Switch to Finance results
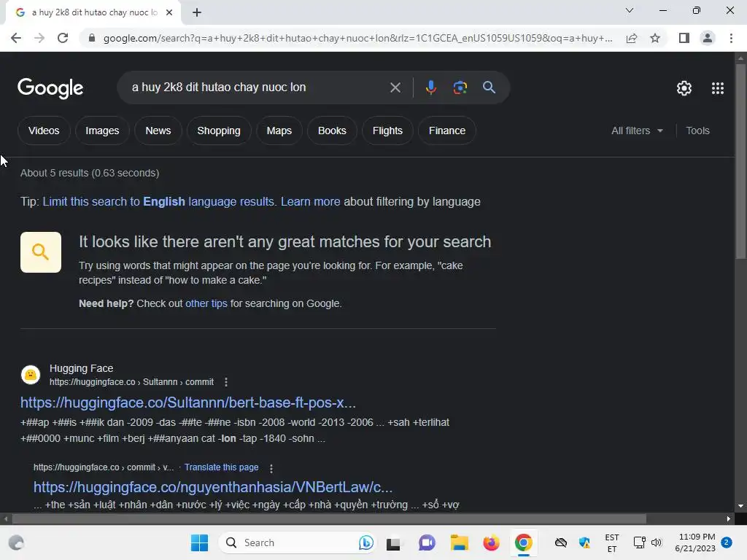The image size is (747, 560). [x=447, y=131]
